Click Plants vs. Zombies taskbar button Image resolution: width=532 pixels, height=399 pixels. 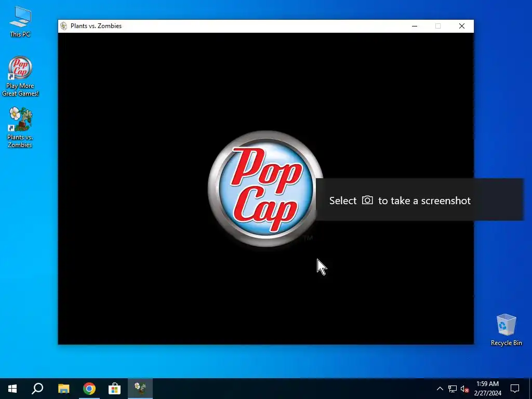tap(140, 389)
